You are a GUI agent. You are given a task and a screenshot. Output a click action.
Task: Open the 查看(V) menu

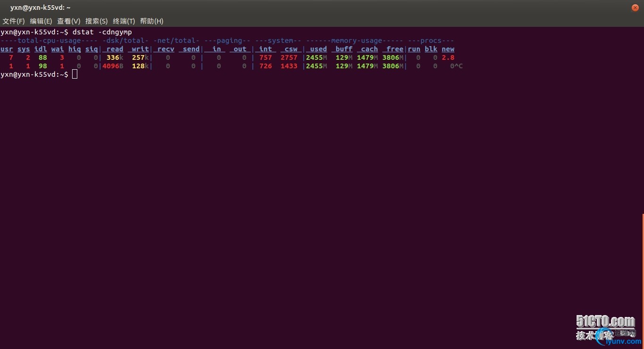coord(69,21)
